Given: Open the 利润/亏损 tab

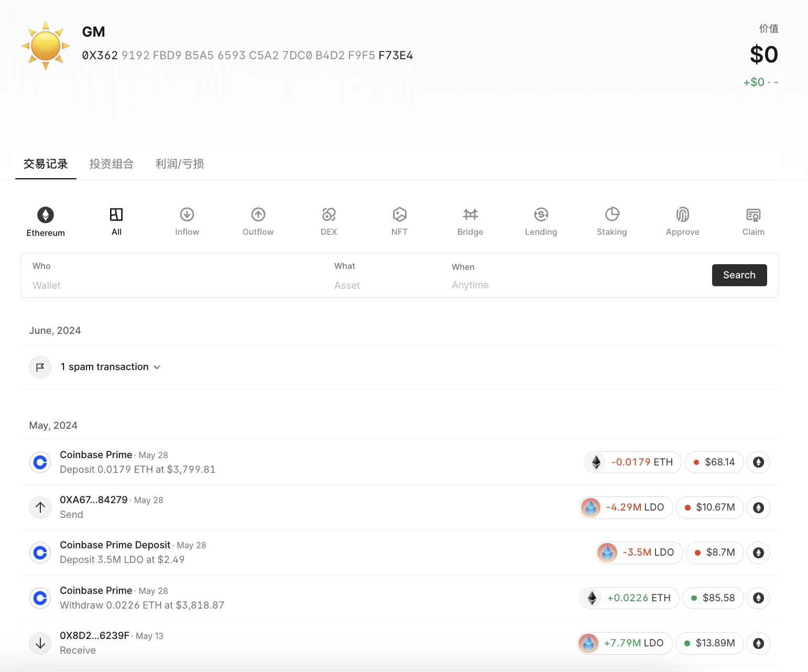Looking at the screenshot, I should [x=180, y=164].
